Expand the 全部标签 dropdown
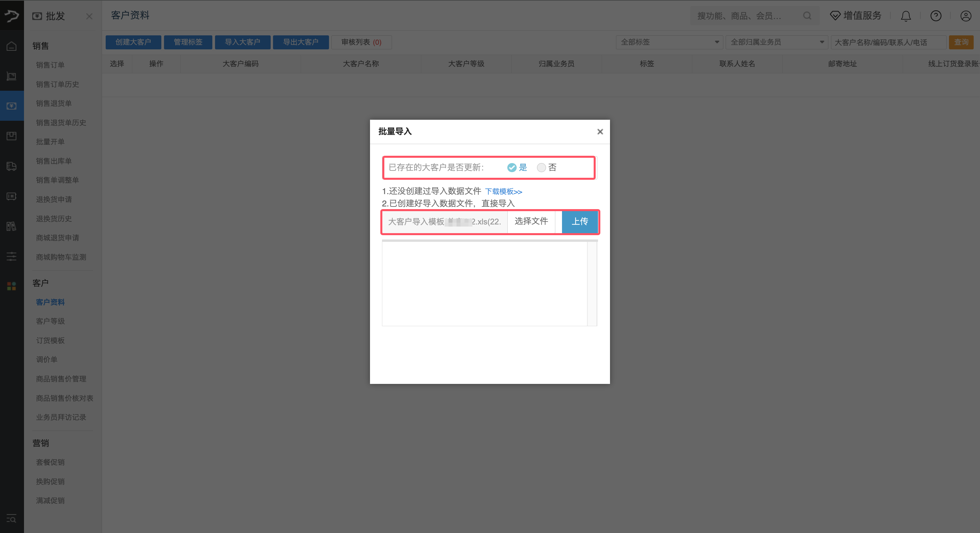 click(x=669, y=42)
